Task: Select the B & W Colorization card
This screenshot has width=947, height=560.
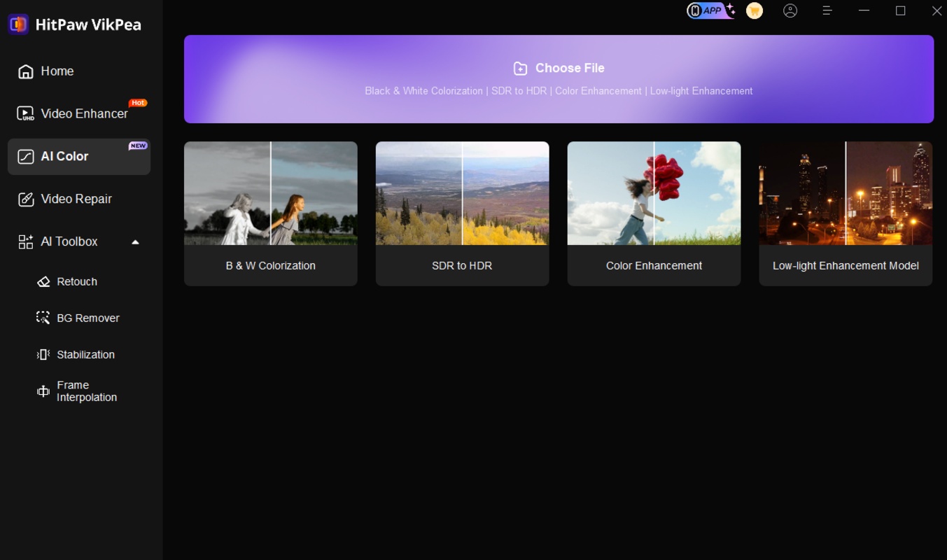Action: (x=270, y=213)
